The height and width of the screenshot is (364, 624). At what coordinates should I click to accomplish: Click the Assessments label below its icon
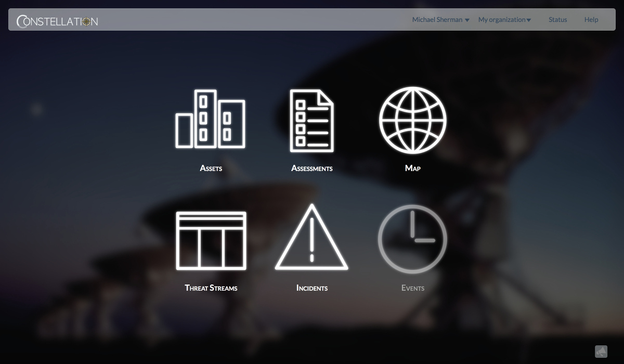pyautogui.click(x=312, y=168)
